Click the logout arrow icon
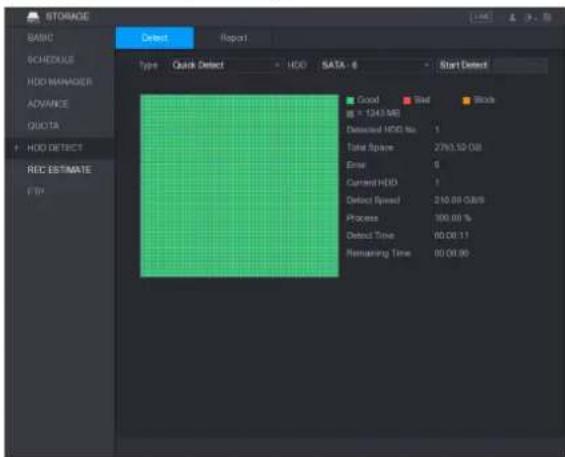 (530, 17)
